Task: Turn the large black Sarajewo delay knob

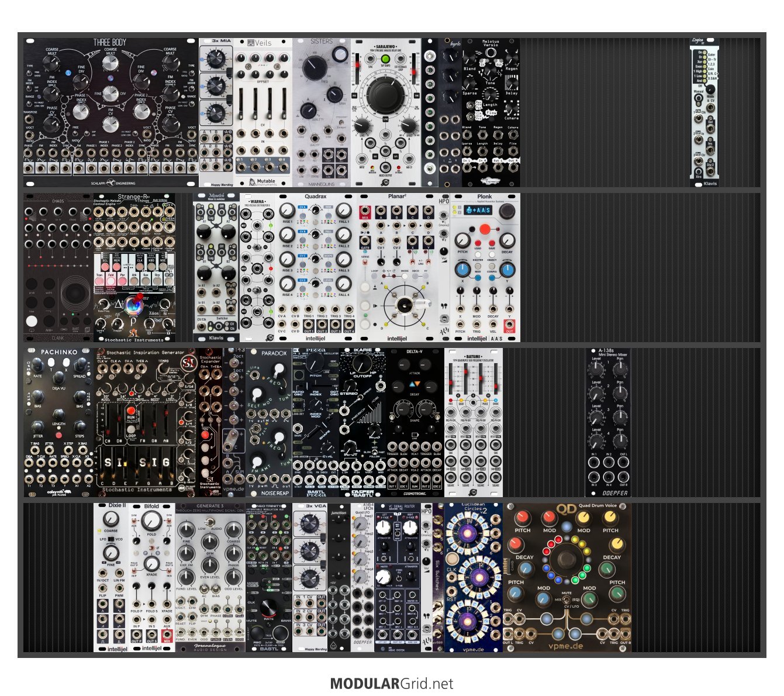Action: (x=385, y=95)
